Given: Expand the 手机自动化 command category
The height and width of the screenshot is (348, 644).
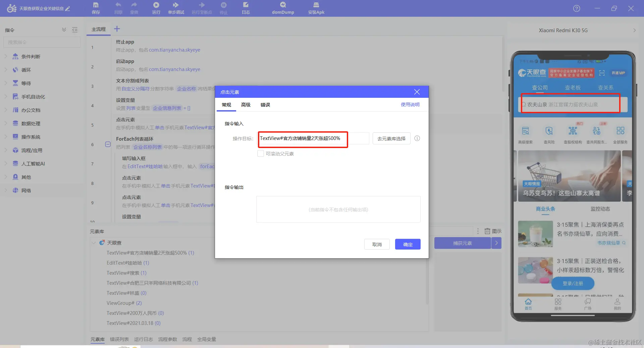Looking at the screenshot, I should (6, 96).
